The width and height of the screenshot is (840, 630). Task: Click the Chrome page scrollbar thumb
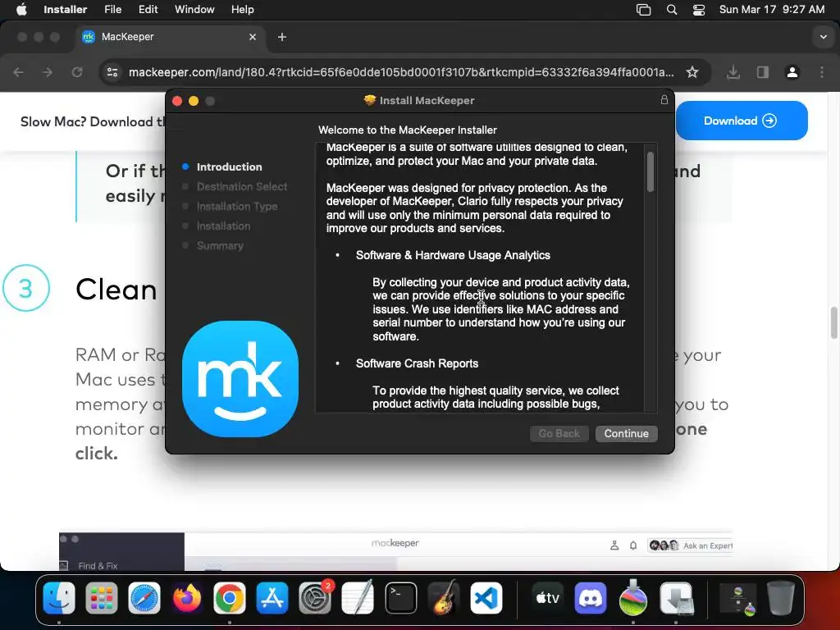834,323
